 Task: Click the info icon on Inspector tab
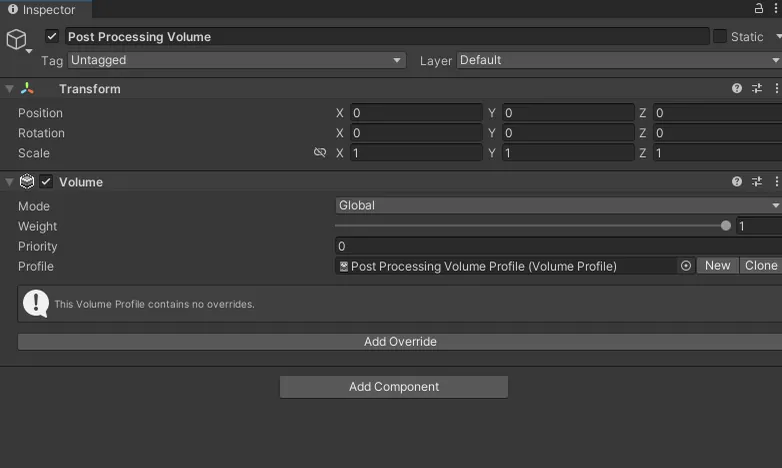(13, 9)
